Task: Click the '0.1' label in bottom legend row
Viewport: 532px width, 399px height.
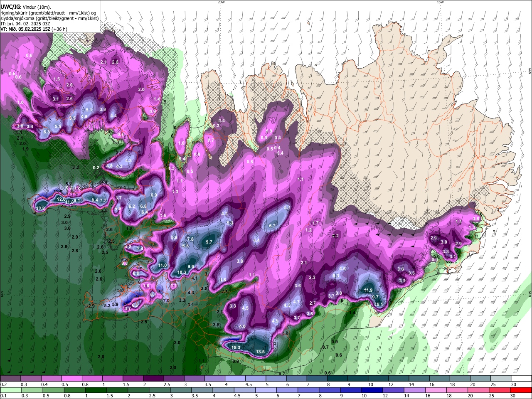Action: 3,396
